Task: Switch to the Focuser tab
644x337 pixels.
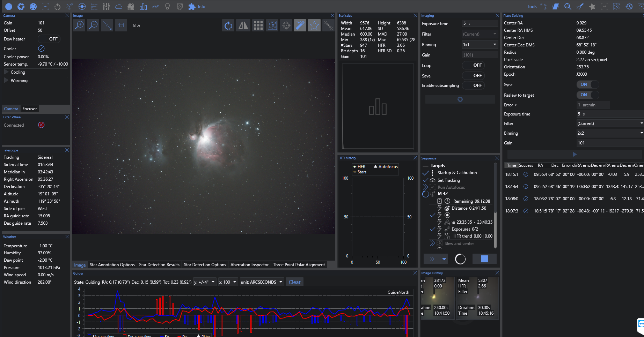Action: coord(29,109)
